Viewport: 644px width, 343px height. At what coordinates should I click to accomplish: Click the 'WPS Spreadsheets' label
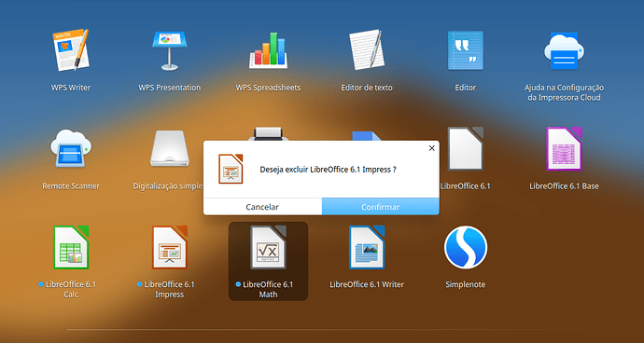click(x=268, y=88)
